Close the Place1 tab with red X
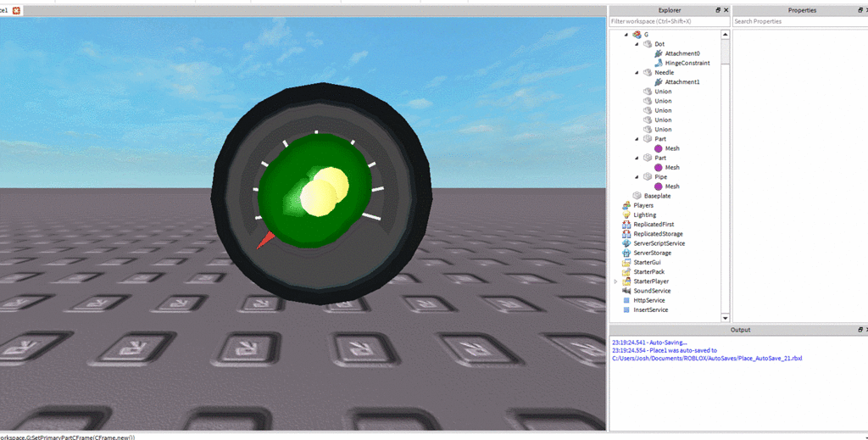The height and width of the screenshot is (440, 868). pos(16,10)
